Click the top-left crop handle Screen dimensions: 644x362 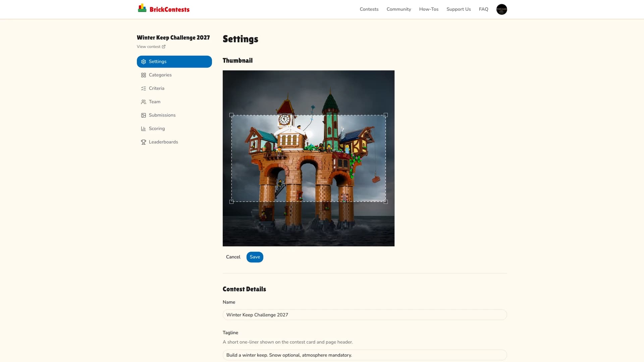(231, 115)
